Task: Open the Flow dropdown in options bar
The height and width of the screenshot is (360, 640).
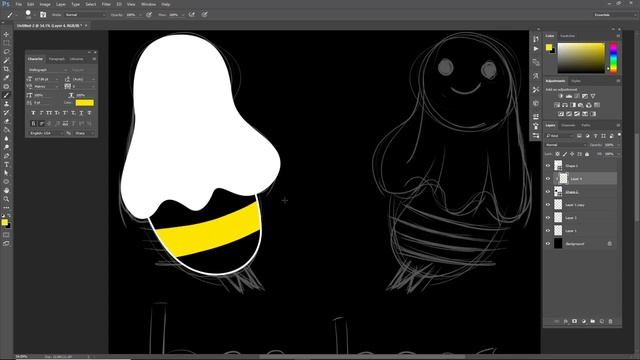Action: [182, 15]
